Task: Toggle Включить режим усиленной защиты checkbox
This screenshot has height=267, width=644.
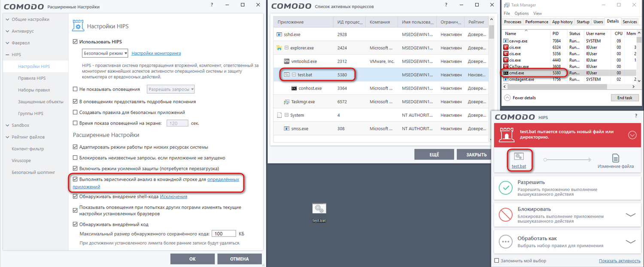Action: click(76, 169)
